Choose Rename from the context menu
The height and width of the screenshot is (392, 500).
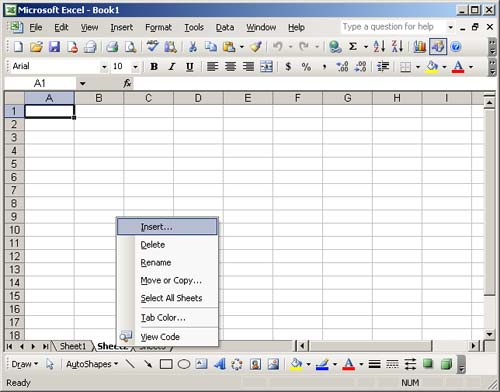pos(156,263)
